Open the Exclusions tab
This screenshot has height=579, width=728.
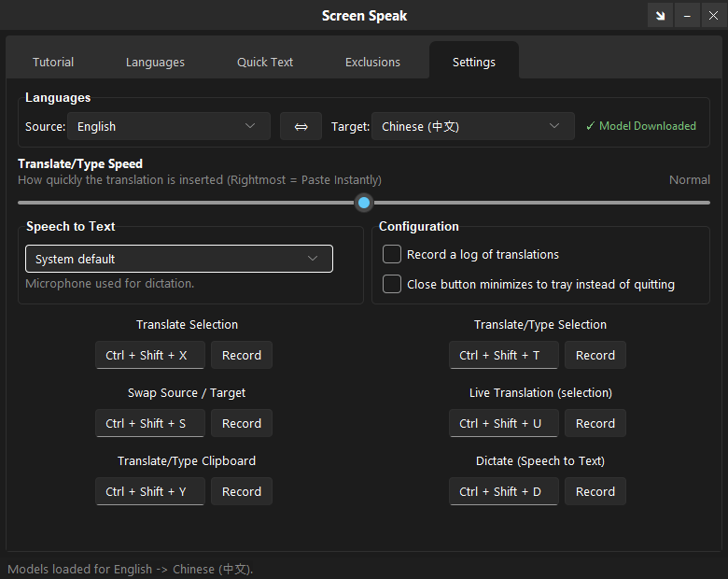tap(372, 63)
